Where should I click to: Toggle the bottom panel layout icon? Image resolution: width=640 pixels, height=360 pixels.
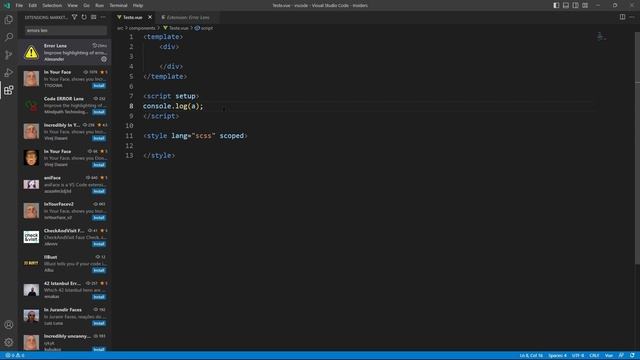[566, 5]
